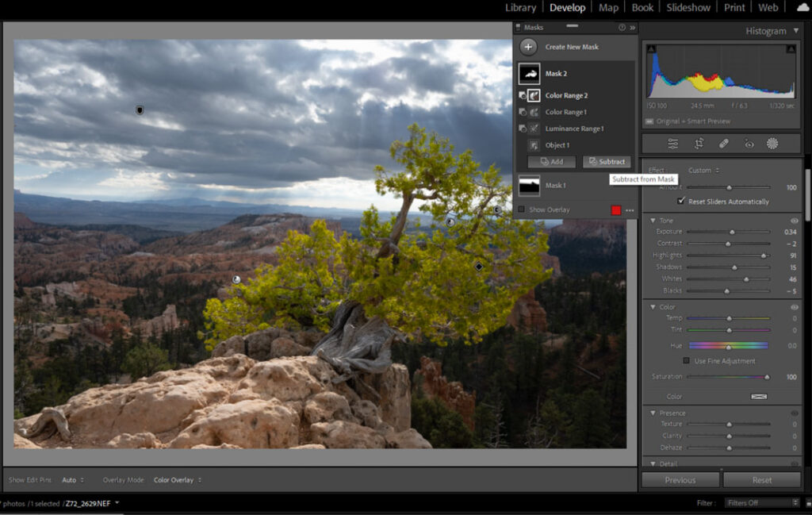Click the mask pin left of the tree foliage
This screenshot has width=812, height=515.
click(236, 280)
